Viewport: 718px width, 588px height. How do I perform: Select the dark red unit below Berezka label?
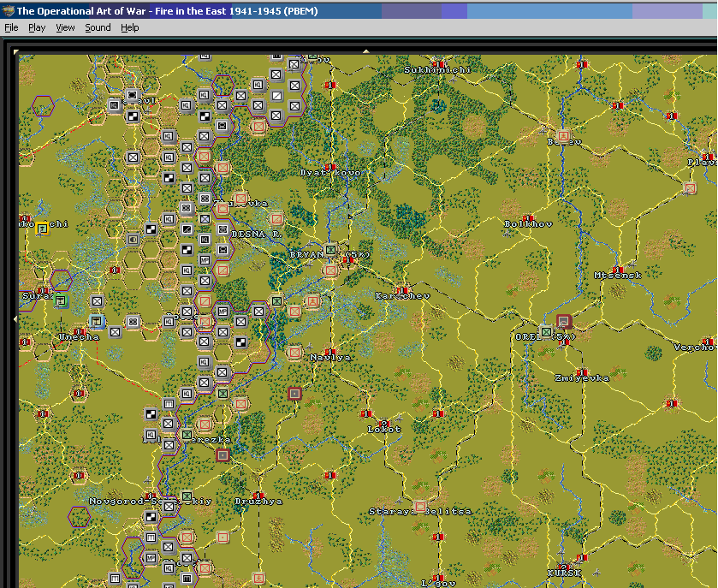tap(223, 455)
